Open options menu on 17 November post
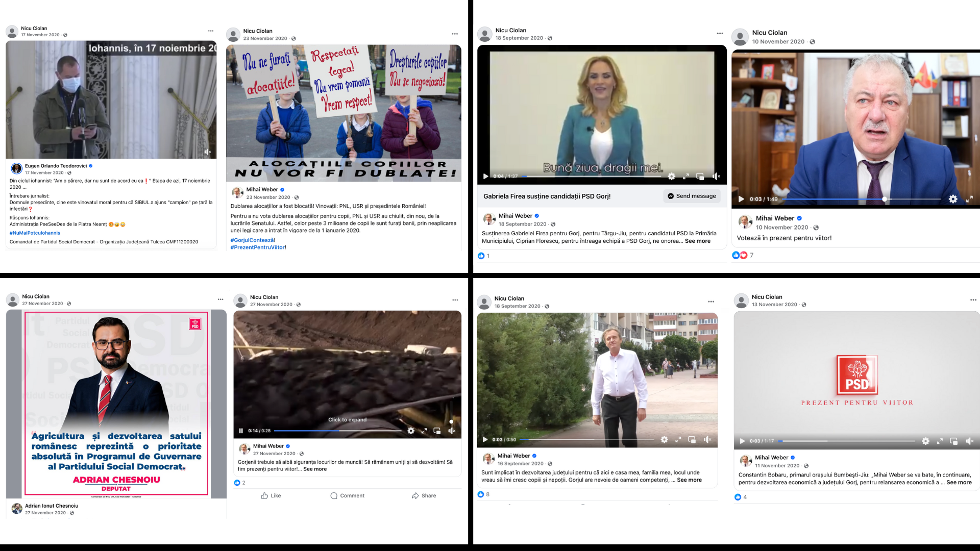 211,31
